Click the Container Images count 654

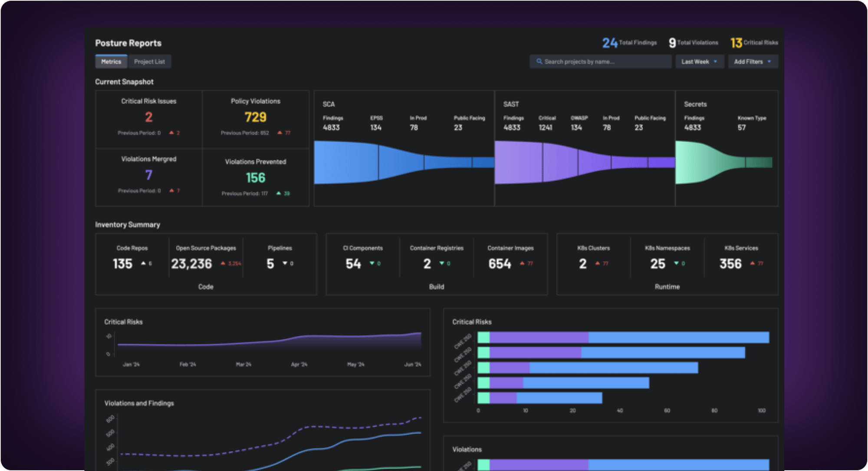(x=500, y=264)
